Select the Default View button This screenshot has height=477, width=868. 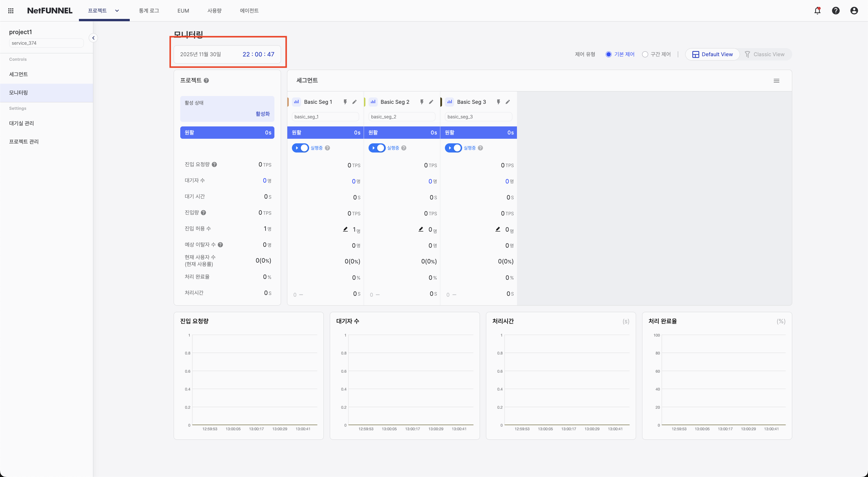click(x=712, y=54)
